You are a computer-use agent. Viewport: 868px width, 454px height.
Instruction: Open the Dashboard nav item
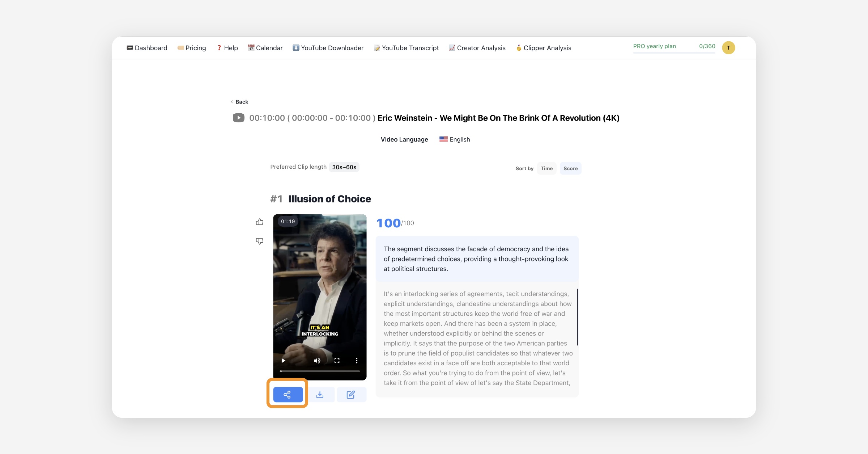pos(147,48)
